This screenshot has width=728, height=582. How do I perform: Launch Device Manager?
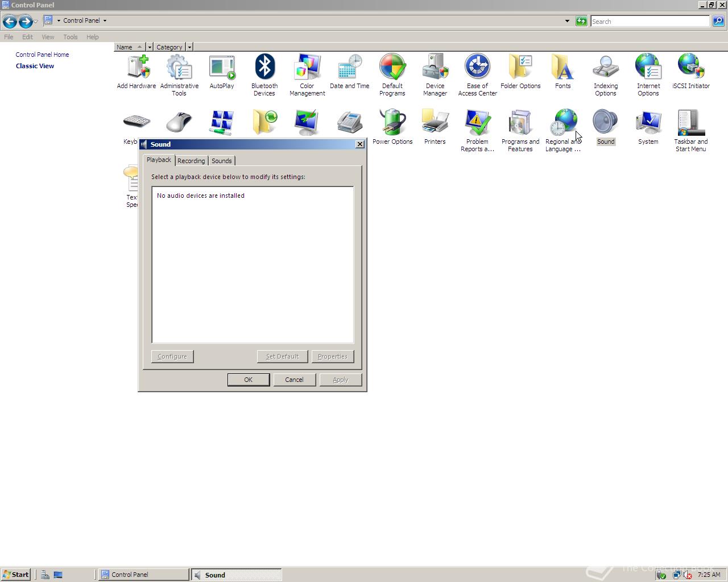pyautogui.click(x=435, y=75)
